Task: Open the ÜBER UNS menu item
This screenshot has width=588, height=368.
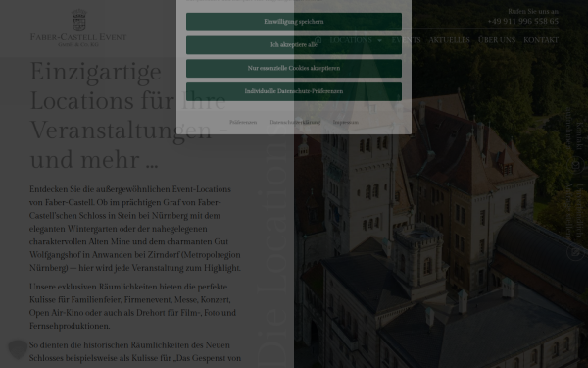Action: click(497, 40)
